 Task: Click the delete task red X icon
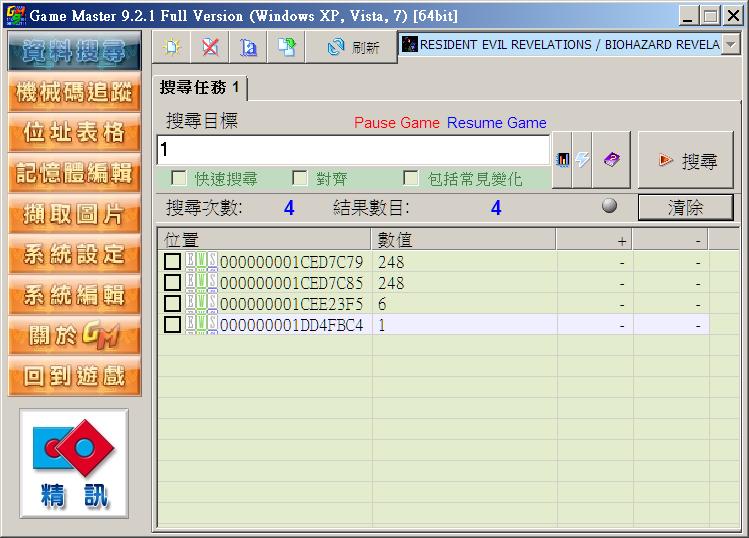point(209,46)
